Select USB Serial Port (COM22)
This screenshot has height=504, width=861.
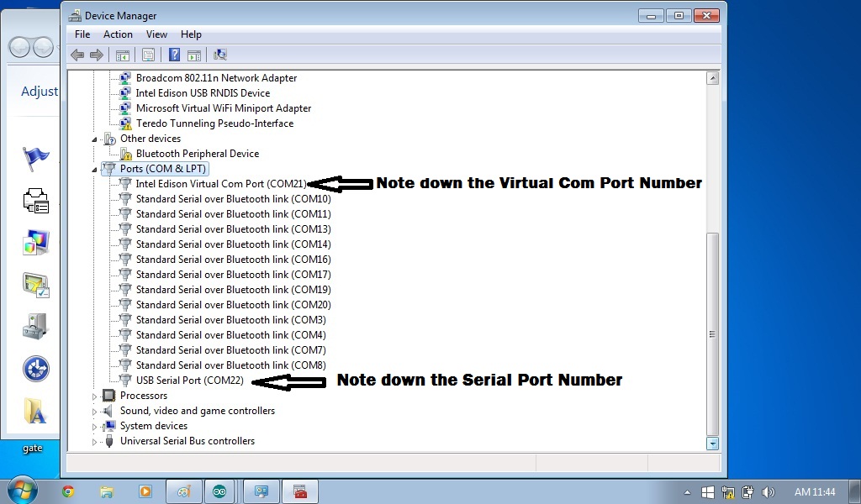click(190, 380)
